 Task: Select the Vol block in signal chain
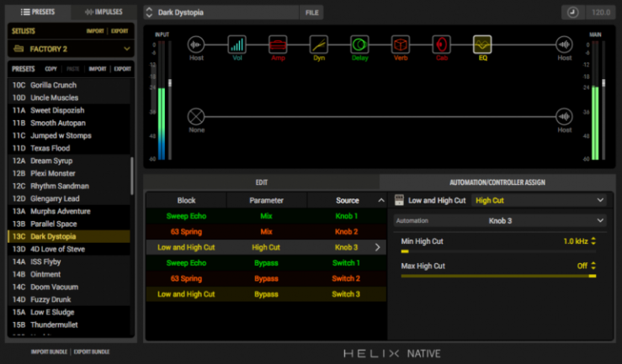(237, 44)
